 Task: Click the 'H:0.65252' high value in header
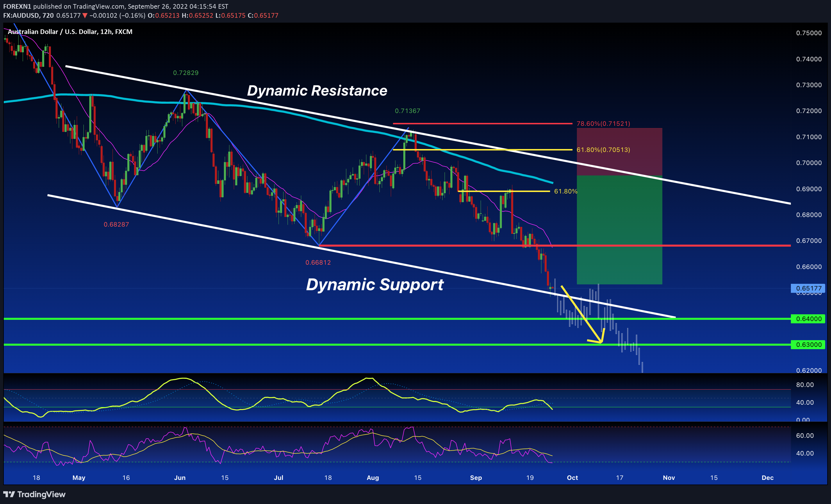197,15
